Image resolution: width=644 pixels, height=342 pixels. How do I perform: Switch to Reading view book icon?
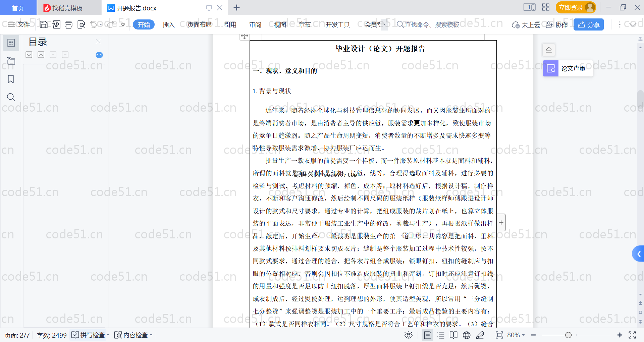(x=453, y=335)
